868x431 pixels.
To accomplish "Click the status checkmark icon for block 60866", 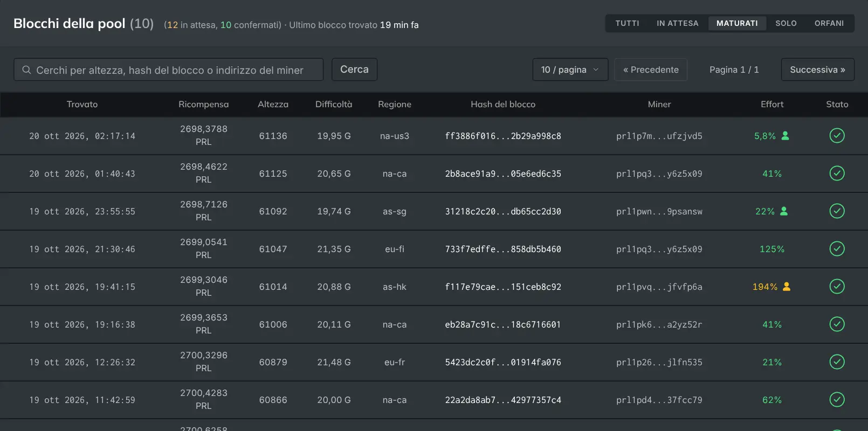I will [x=837, y=400].
